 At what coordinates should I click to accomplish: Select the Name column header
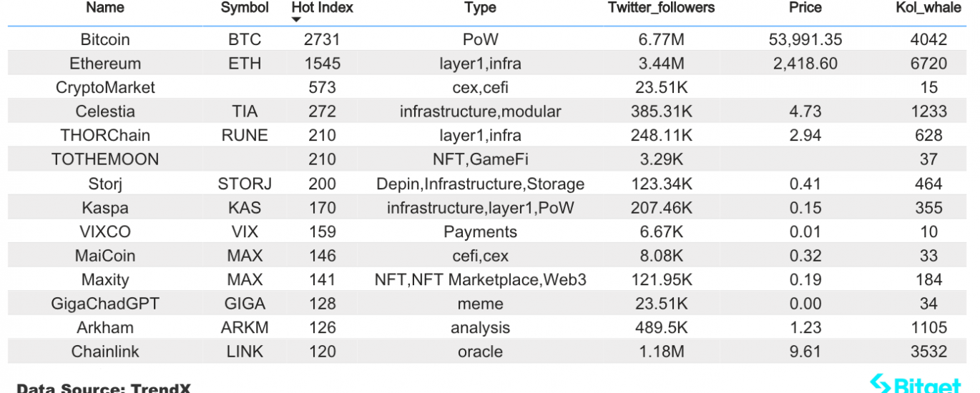tap(105, 8)
